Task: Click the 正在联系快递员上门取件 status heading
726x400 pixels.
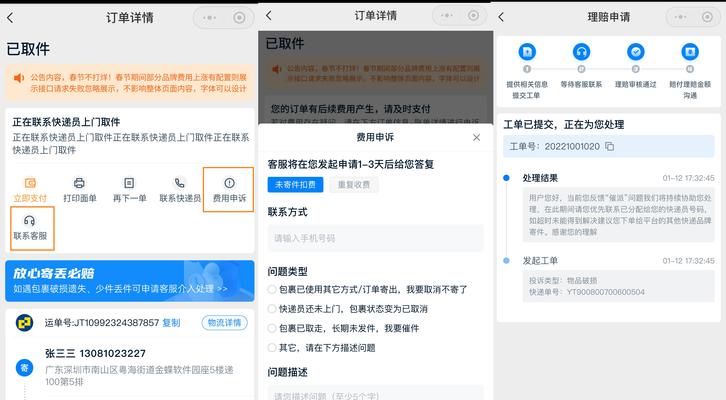Action: pos(66,122)
